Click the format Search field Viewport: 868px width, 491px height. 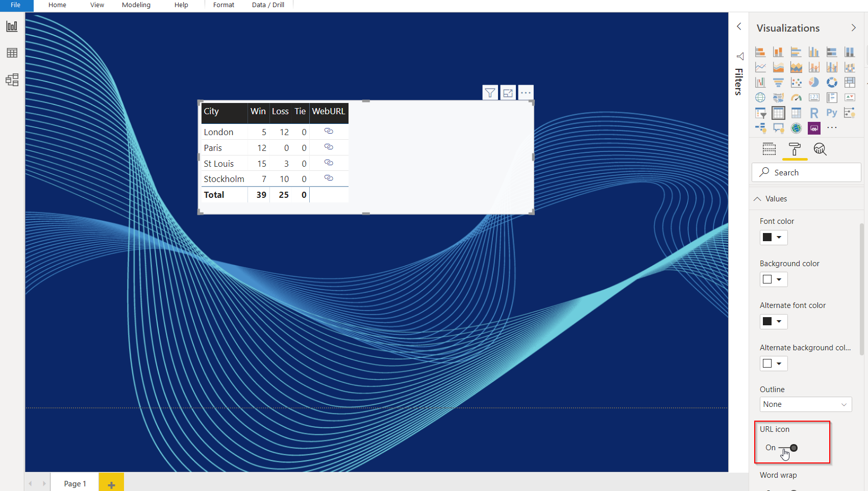(806, 172)
